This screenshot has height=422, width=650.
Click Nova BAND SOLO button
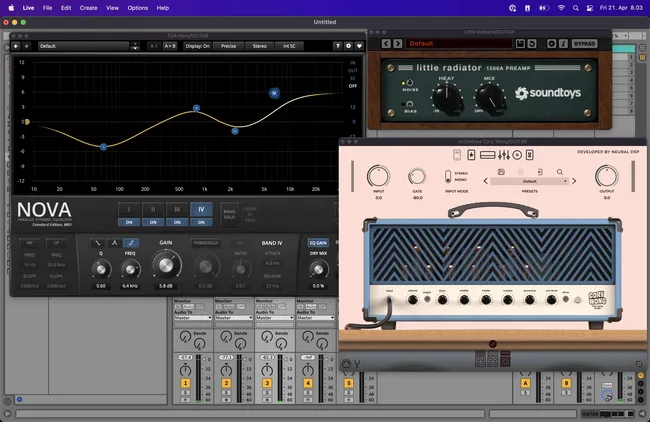[229, 214]
